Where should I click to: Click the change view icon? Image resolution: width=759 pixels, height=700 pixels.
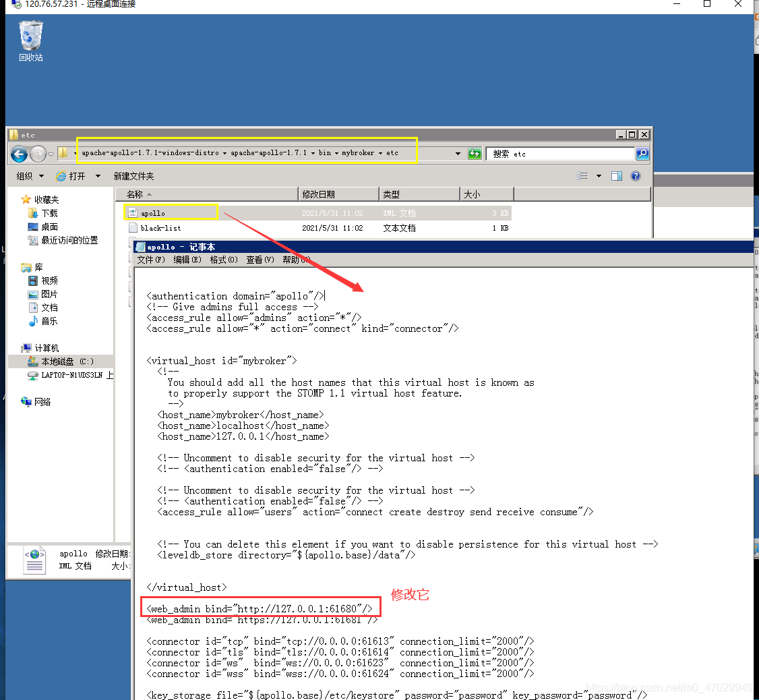582,176
